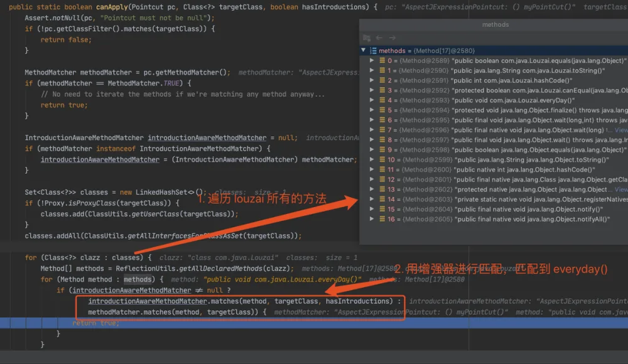Viewport: 628px width, 364px height.
Task: Click the field icon of element 0
Action: pyautogui.click(x=382, y=60)
